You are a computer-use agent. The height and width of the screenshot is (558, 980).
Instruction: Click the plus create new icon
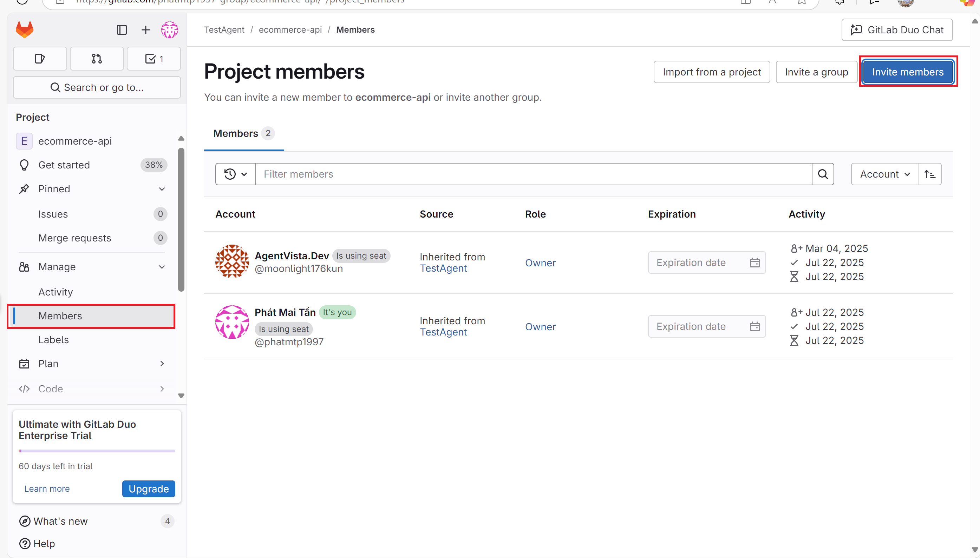(x=145, y=29)
